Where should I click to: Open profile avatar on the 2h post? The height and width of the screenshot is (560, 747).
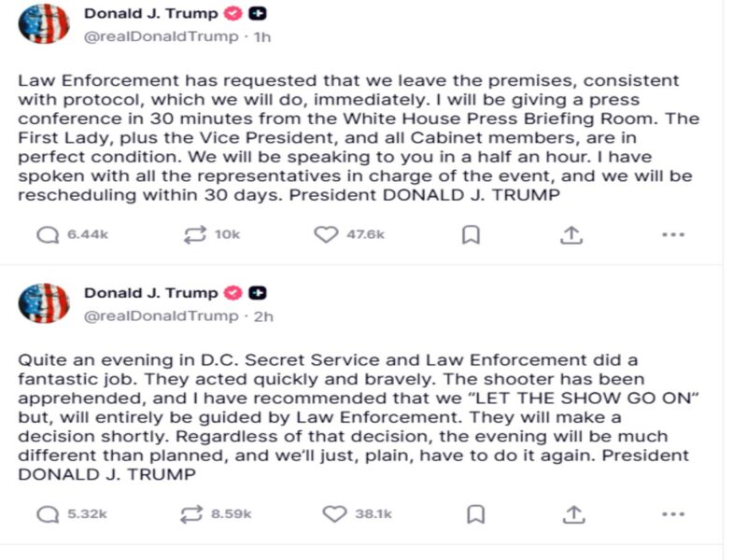point(44,303)
